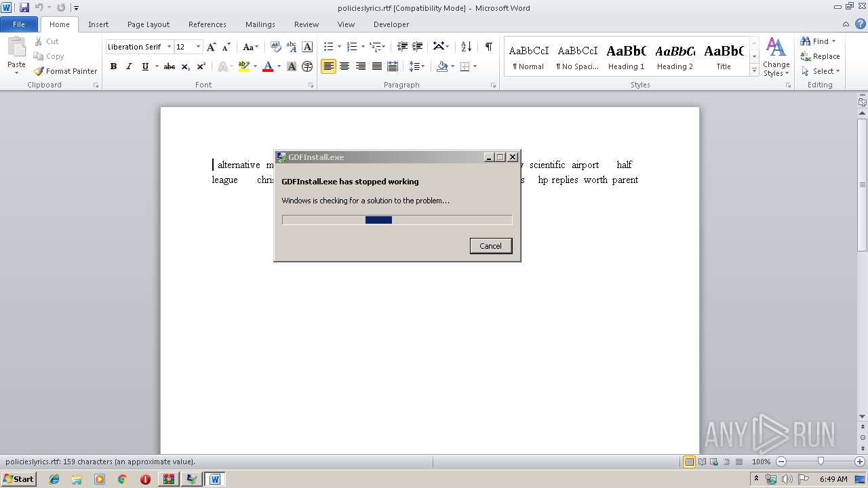Click Decrease Indent icon

(x=402, y=47)
